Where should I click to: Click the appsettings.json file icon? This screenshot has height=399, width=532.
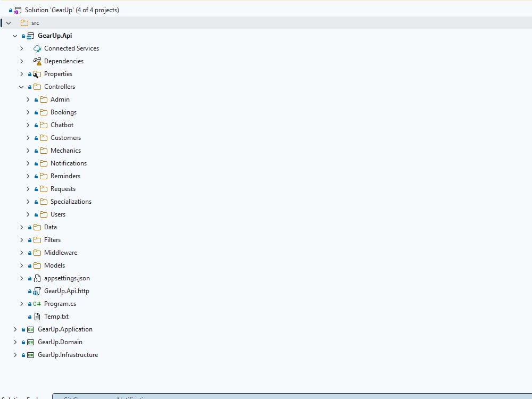pyautogui.click(x=37, y=279)
